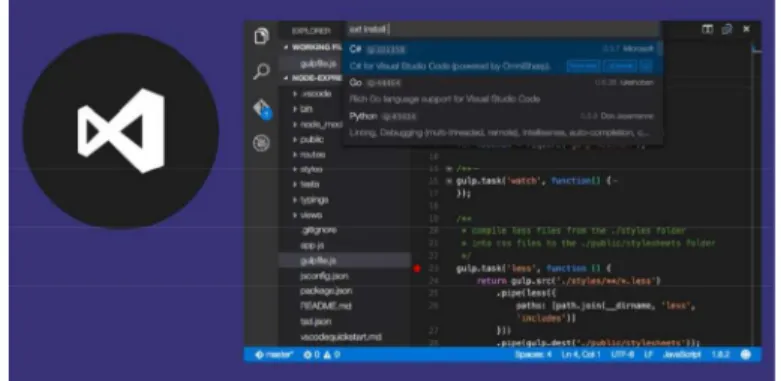
Task: Collapse the NODE-EXPRESS folder section
Action: pyautogui.click(x=286, y=79)
